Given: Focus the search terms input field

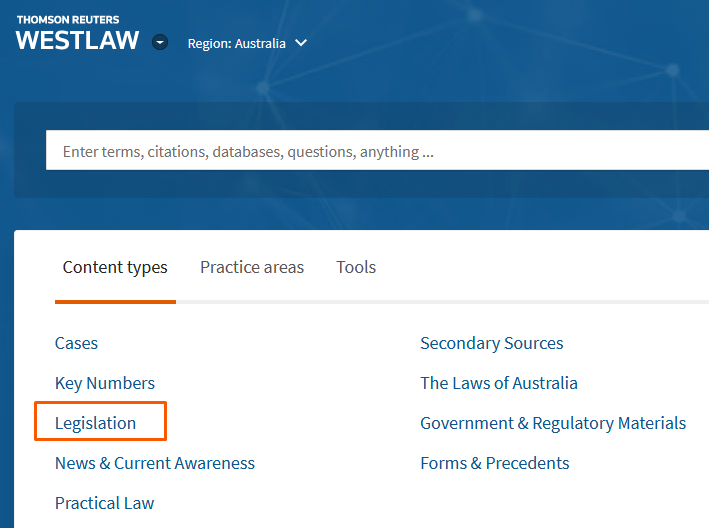Looking at the screenshot, I should [x=370, y=152].
